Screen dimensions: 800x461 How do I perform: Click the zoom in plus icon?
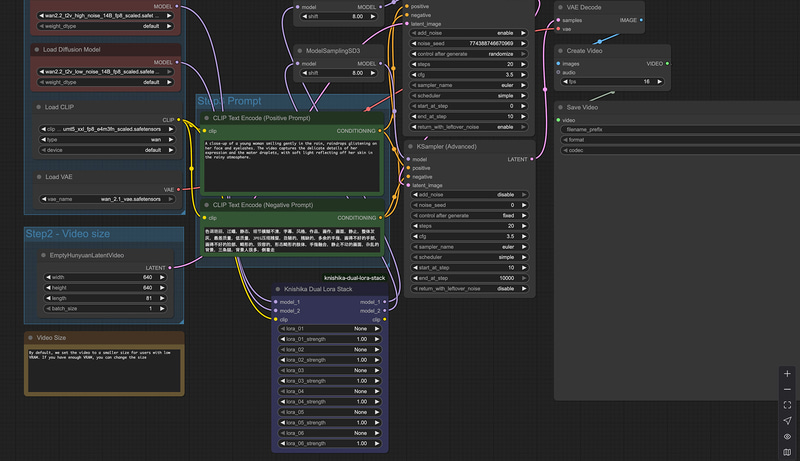tap(787, 373)
